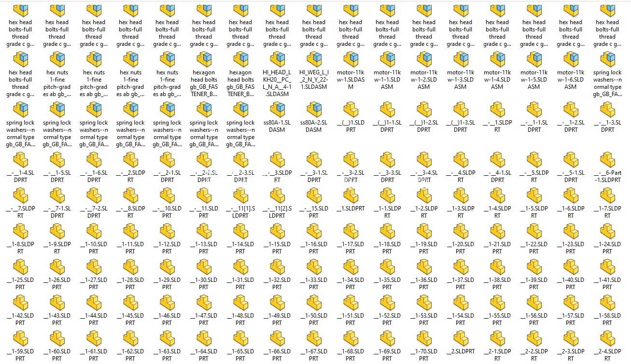Select the 11[2].SLDPRT file name text
Image resolution: width=631 pixels, height=364 pixels.
pyautogui.click(x=277, y=212)
